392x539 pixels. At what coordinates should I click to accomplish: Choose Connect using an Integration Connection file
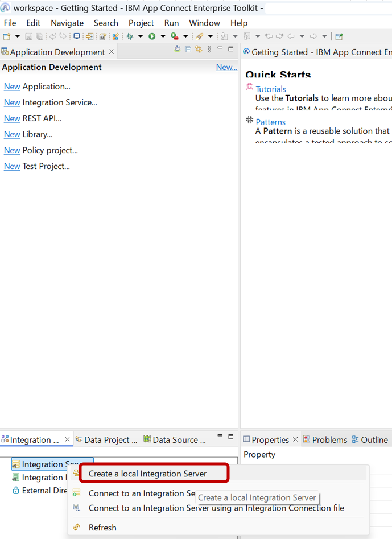(x=219, y=508)
